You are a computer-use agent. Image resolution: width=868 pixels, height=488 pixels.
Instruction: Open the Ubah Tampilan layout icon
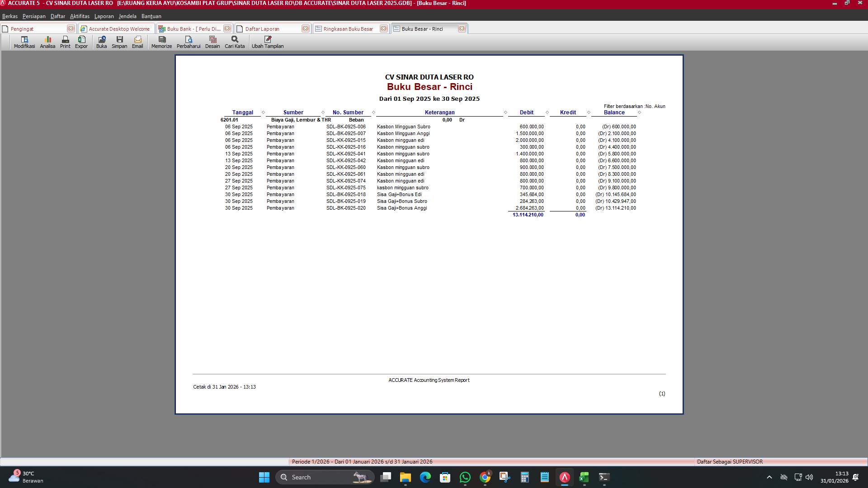[268, 42]
